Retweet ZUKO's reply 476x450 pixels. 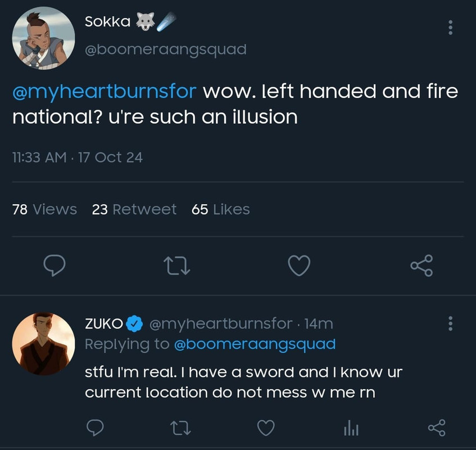(180, 428)
